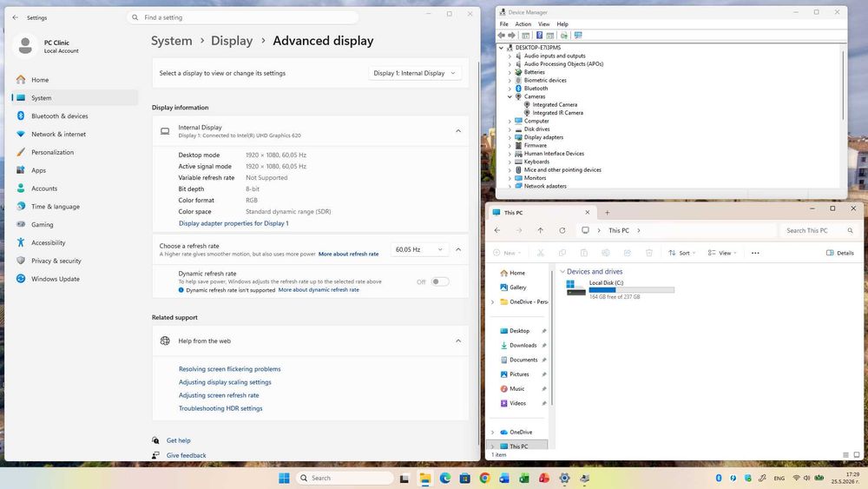This screenshot has height=489, width=868.
Task: Open the display selection dropdown
Action: 415,73
